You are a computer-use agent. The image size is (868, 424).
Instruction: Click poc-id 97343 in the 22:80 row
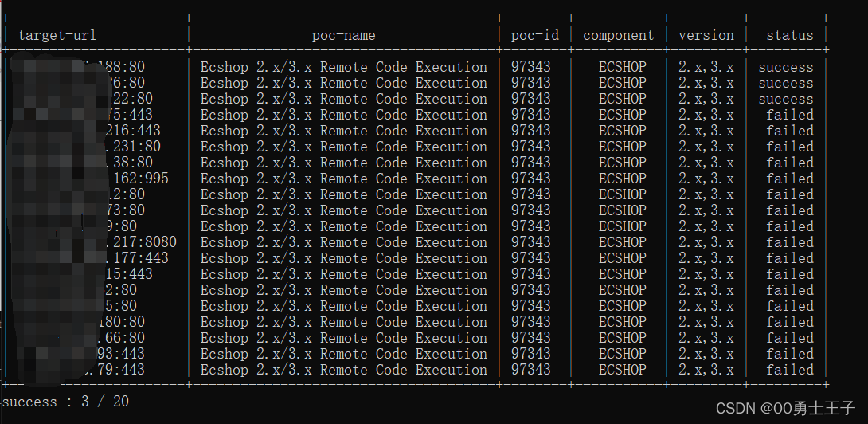(x=531, y=99)
